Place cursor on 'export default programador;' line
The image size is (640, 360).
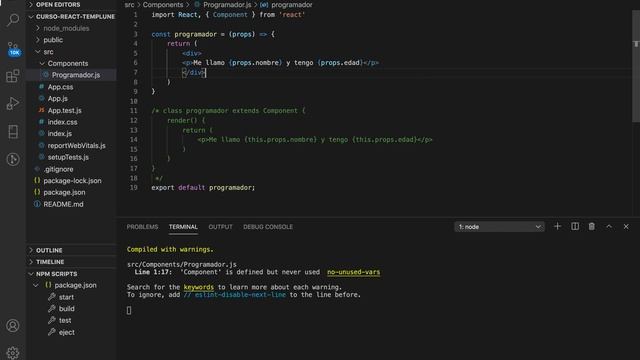coord(203,188)
